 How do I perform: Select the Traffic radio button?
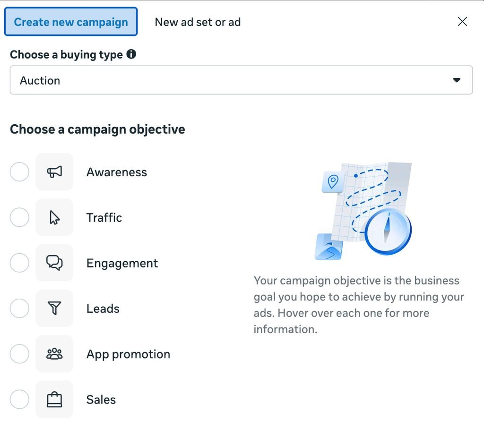19,217
